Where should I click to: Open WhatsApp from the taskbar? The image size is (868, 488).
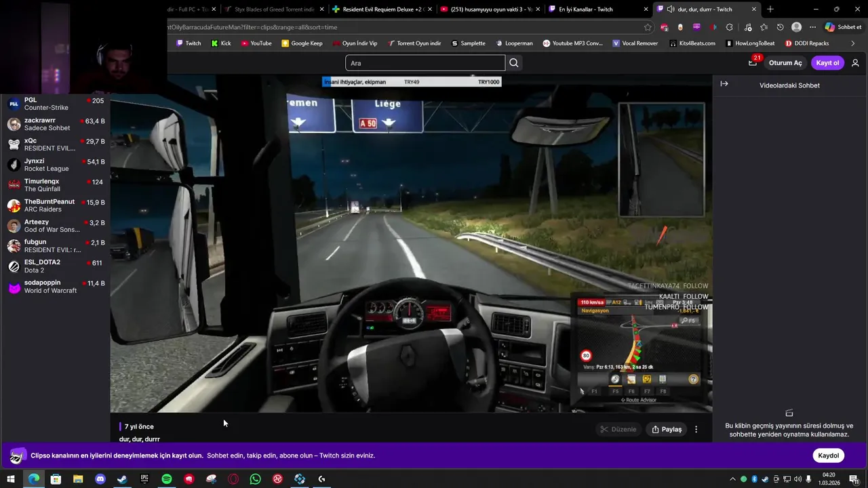point(255,479)
